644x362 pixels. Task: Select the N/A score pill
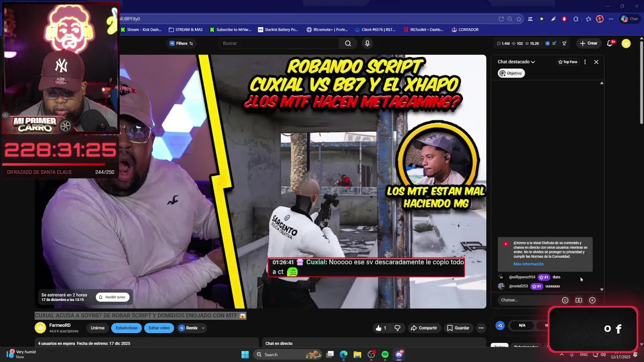pos(522,325)
